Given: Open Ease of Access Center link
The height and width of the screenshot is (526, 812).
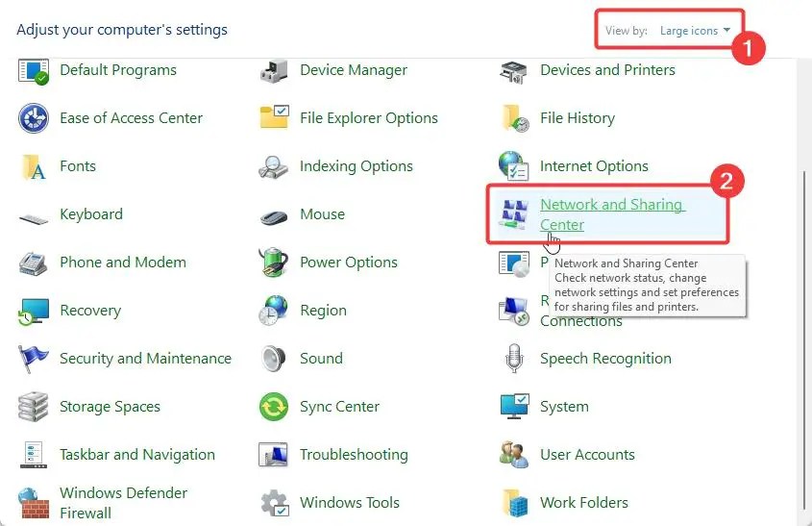Looking at the screenshot, I should point(131,118).
